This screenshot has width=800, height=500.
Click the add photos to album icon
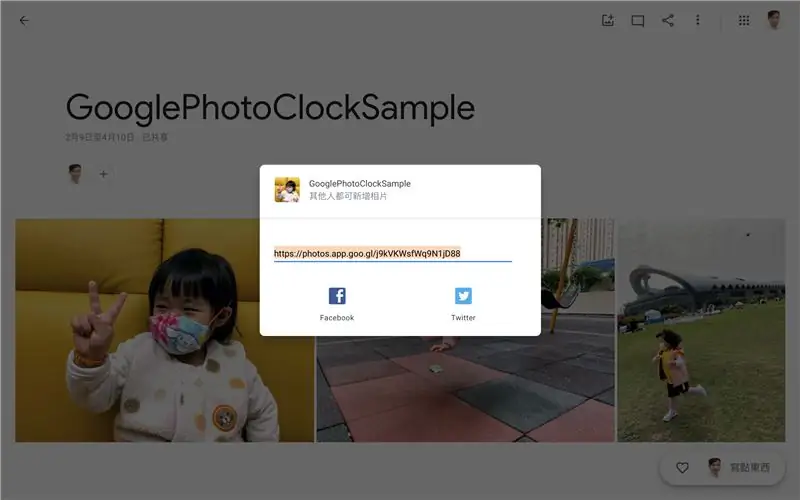[608, 20]
